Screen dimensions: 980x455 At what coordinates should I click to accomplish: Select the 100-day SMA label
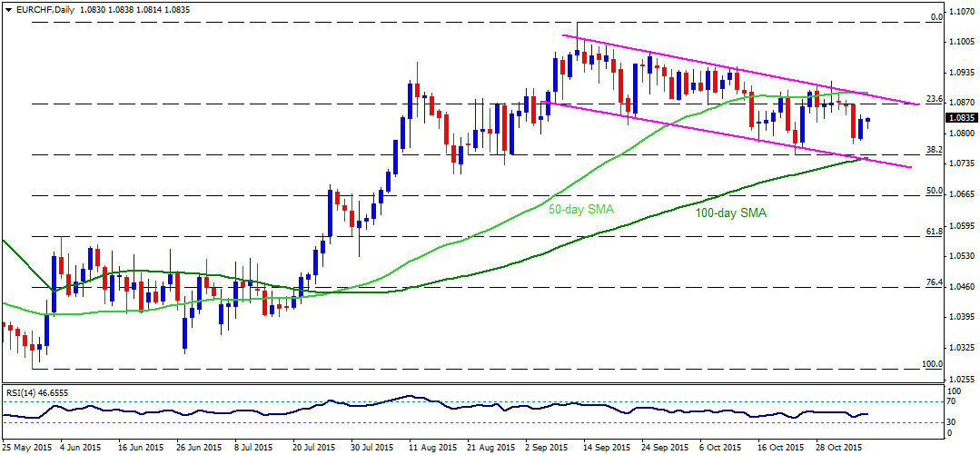pyautogui.click(x=731, y=213)
